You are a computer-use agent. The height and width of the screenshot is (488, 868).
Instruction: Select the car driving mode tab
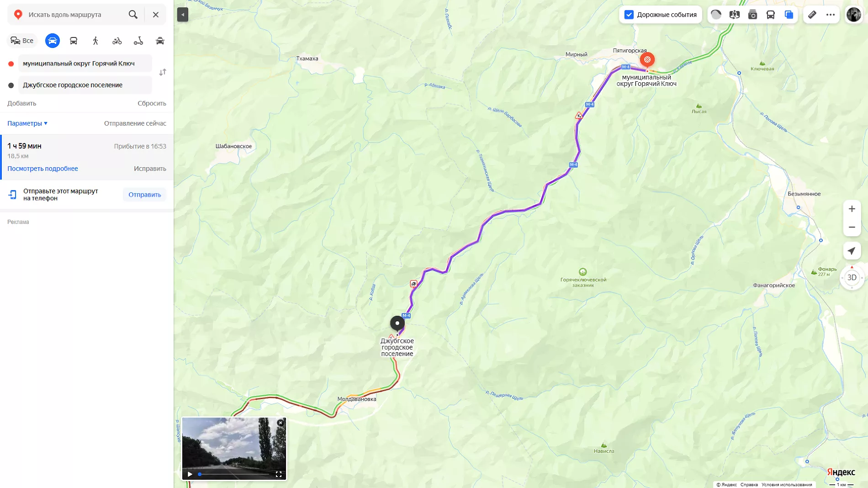tap(53, 41)
